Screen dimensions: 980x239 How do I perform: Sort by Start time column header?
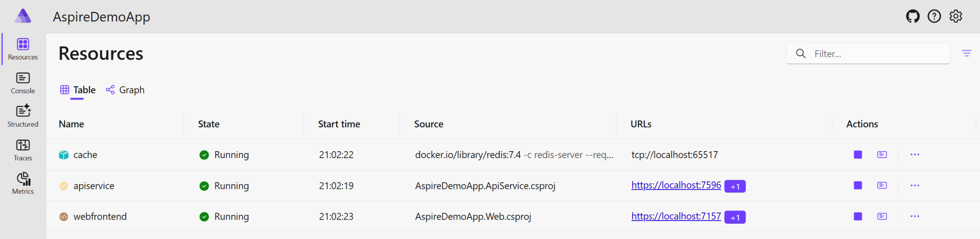point(339,124)
